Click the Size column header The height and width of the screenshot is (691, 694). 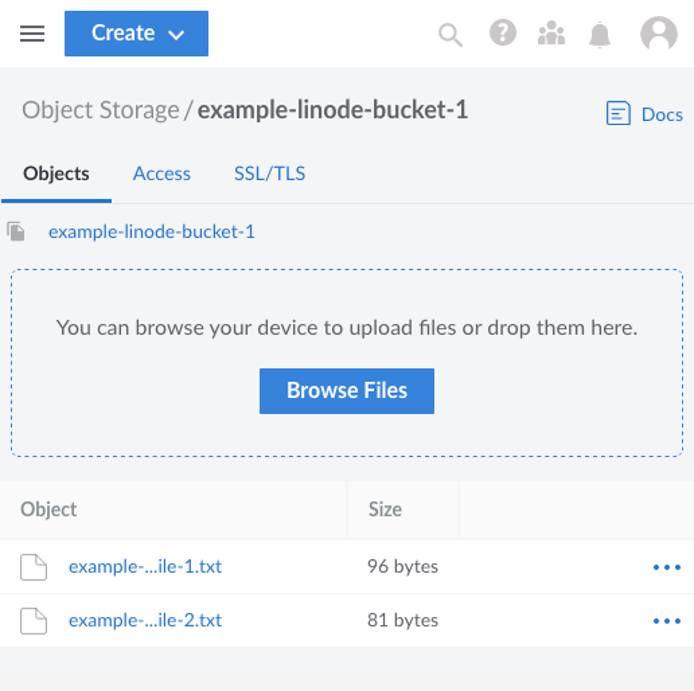(x=385, y=510)
